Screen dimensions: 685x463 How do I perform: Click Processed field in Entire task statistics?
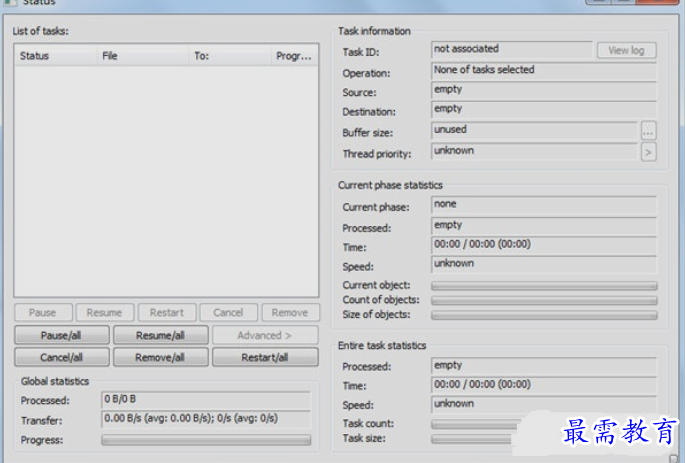pos(544,366)
